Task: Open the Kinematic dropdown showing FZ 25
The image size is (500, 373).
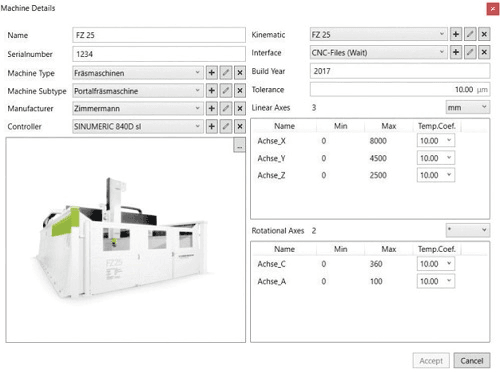Action: (378, 34)
